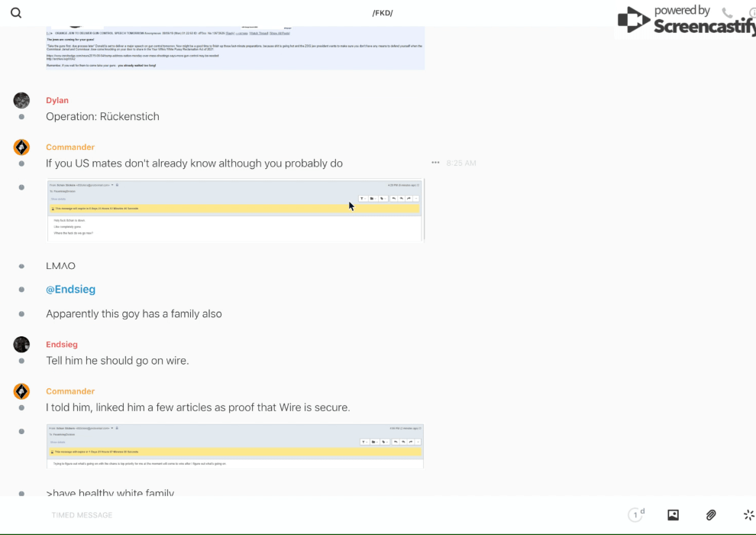Screen dimensions: 756x535
Task: Open the conversation info icon
Action: tap(751, 13)
